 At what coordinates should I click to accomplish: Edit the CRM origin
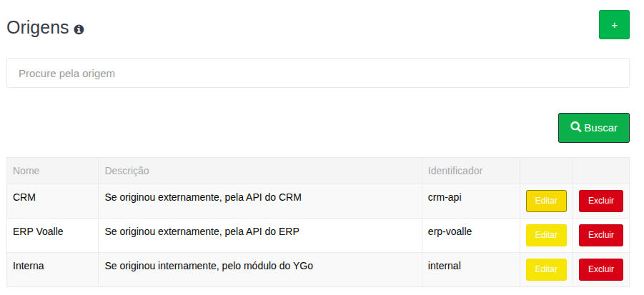(x=546, y=201)
